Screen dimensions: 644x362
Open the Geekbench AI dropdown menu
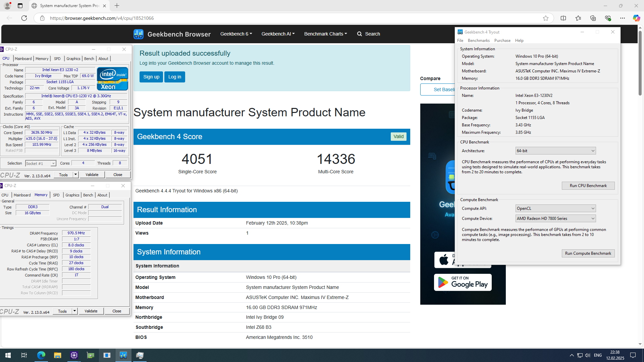(x=278, y=34)
